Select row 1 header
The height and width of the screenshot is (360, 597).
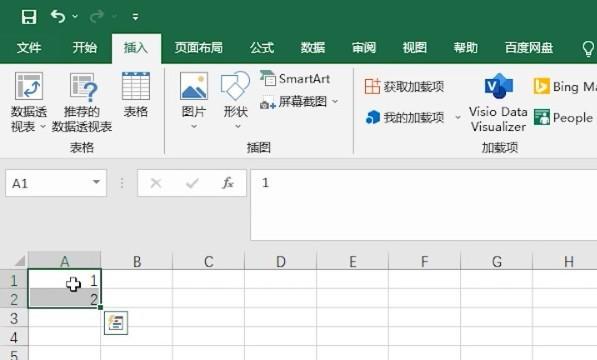coord(14,280)
